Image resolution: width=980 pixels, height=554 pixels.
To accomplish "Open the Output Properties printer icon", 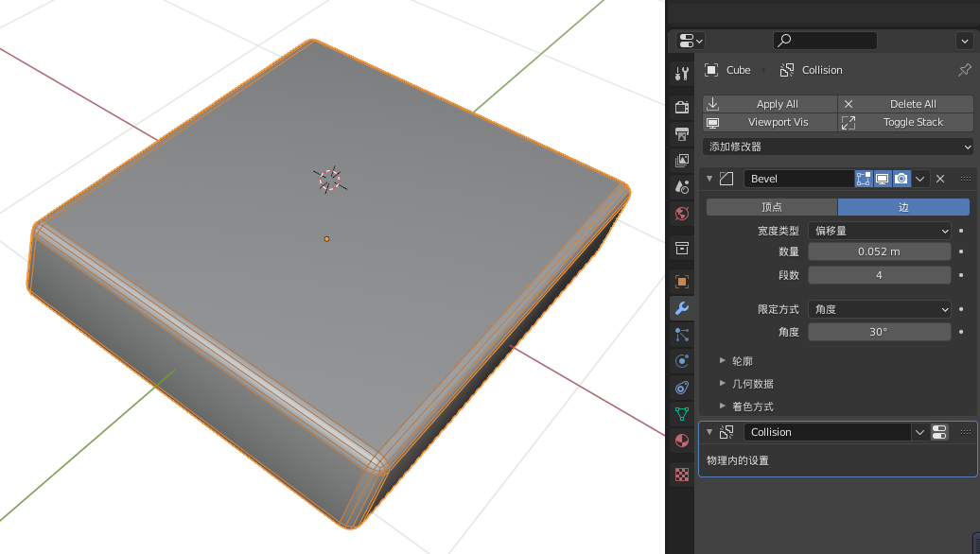I will (681, 133).
